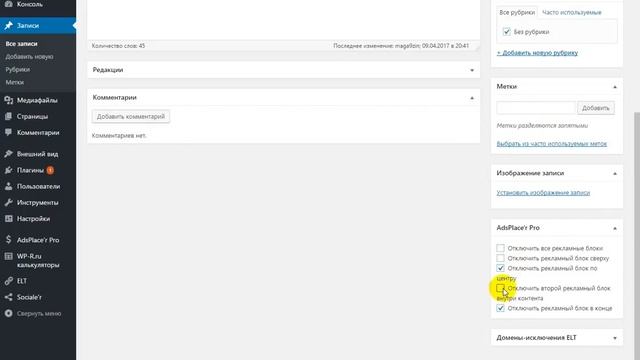Click the pushpin icon beside Записи

click(x=9, y=26)
